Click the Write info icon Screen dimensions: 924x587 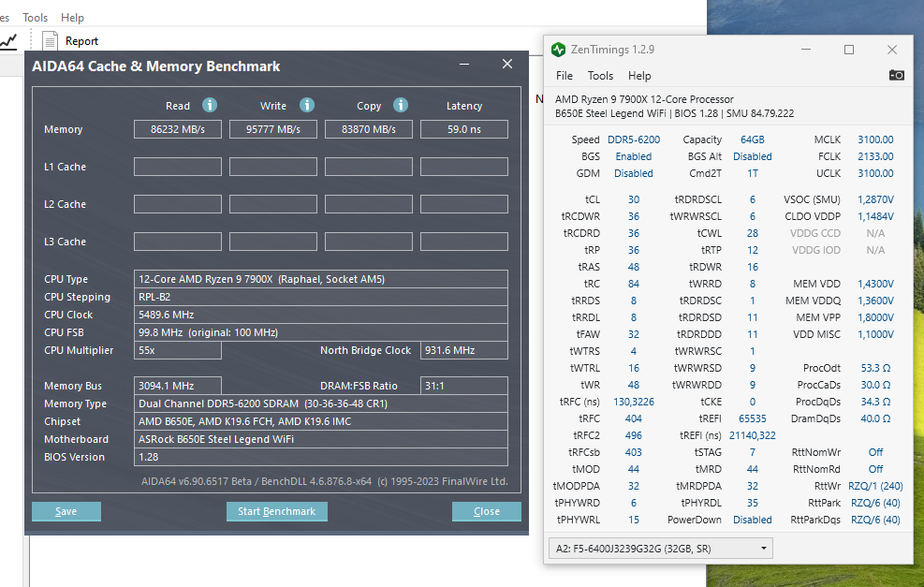click(307, 105)
